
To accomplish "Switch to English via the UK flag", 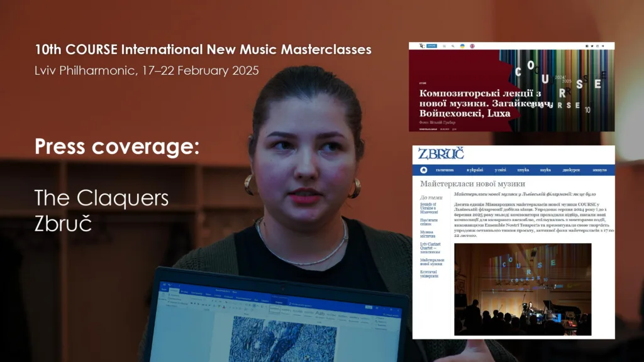I will coord(472,46).
